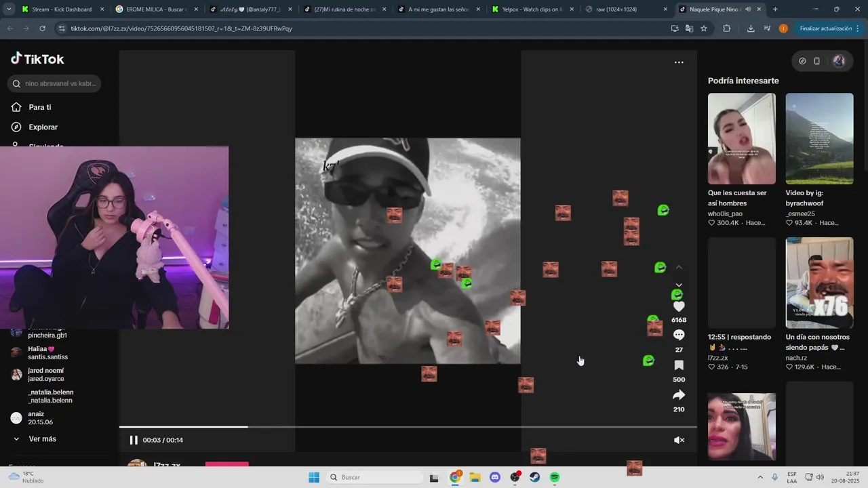Pause the playing TikTok video

coord(134,440)
